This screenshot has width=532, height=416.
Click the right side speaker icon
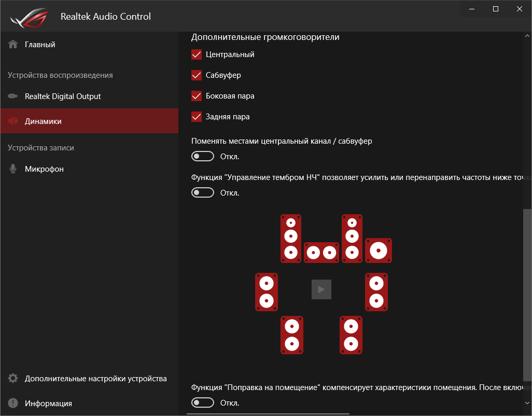pos(376,292)
